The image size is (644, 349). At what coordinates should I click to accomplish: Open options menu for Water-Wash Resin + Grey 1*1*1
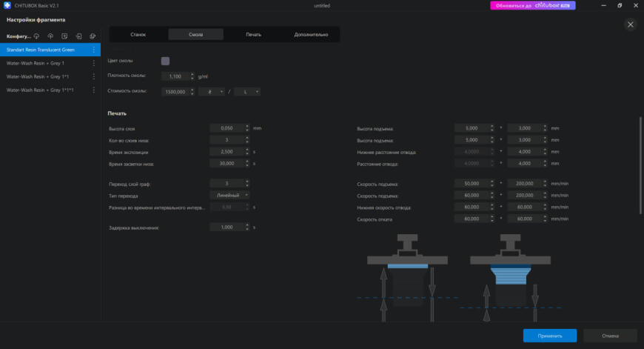click(x=94, y=90)
